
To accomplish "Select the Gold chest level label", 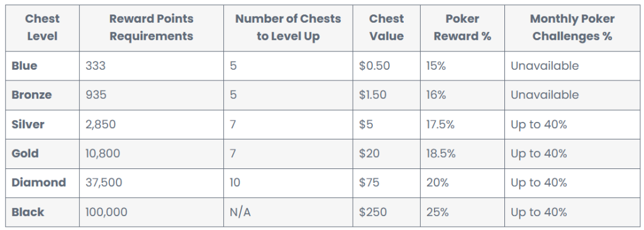I will click(x=25, y=153).
